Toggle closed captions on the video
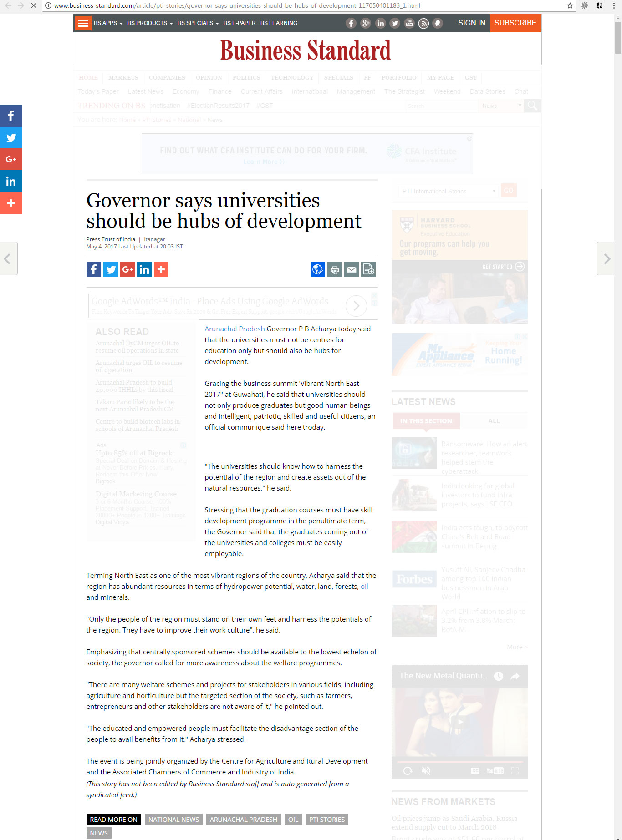This screenshot has width=622, height=840. [x=475, y=770]
